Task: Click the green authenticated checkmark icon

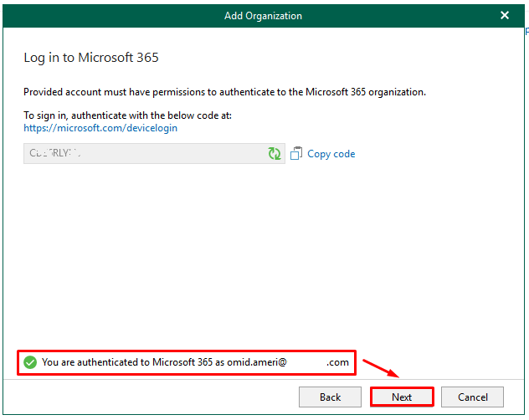Action: coord(30,362)
